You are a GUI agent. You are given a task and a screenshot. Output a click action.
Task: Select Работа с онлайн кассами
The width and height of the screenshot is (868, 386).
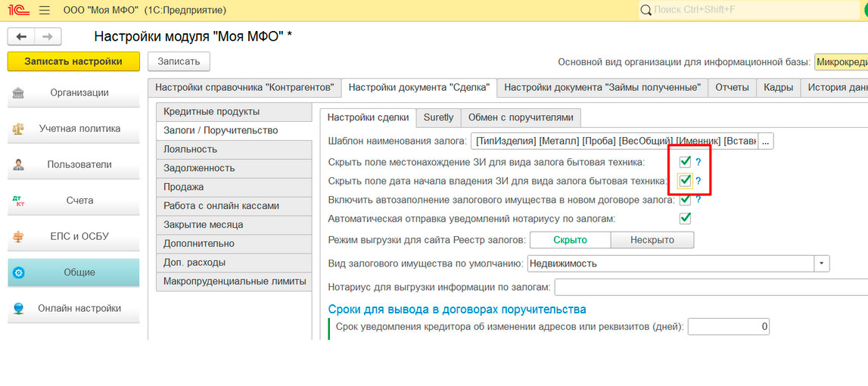click(x=234, y=206)
